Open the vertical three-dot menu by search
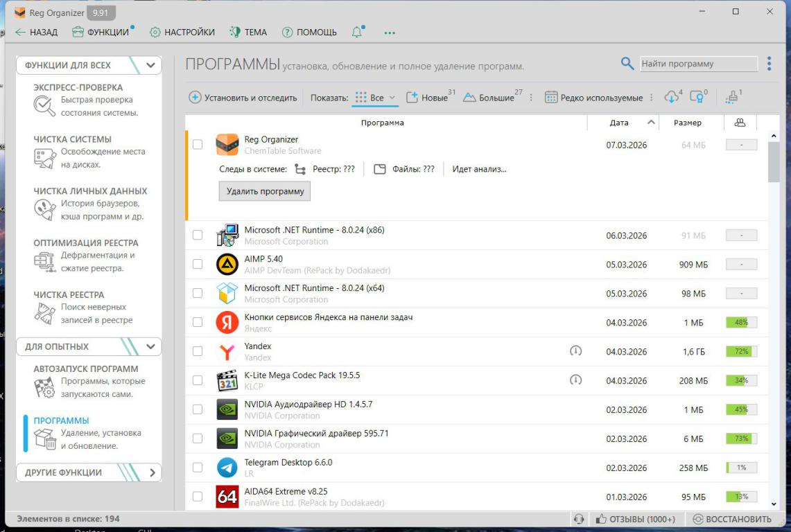This screenshot has width=791, height=532. (x=769, y=64)
